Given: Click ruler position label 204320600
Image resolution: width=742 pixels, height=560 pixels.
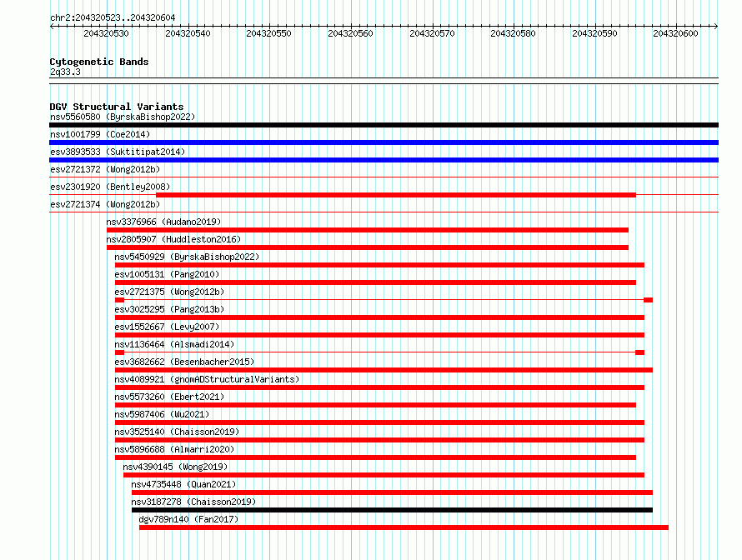Looking at the screenshot, I should [676, 33].
